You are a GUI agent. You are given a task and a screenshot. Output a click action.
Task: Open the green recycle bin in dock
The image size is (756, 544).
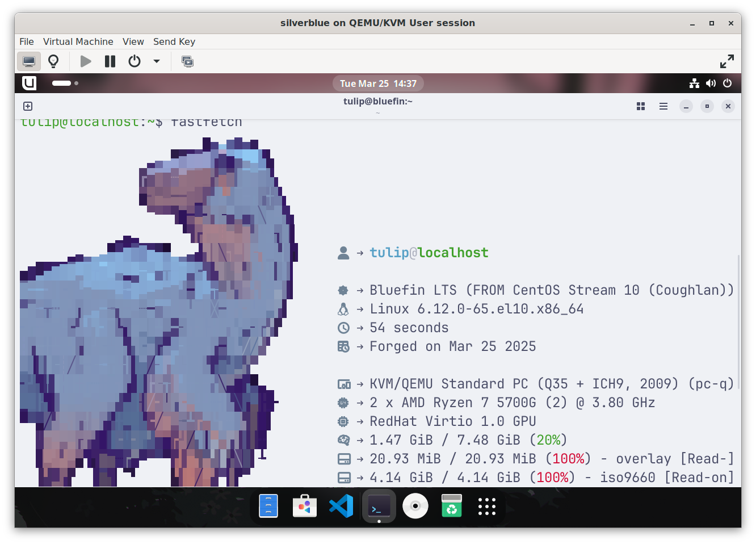pos(452,506)
